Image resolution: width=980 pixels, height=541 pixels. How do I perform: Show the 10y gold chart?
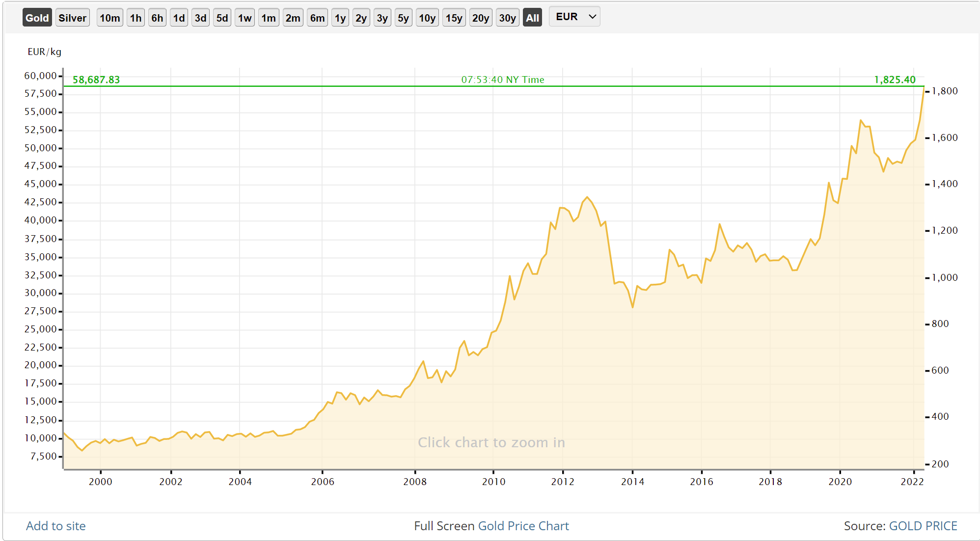tap(427, 18)
